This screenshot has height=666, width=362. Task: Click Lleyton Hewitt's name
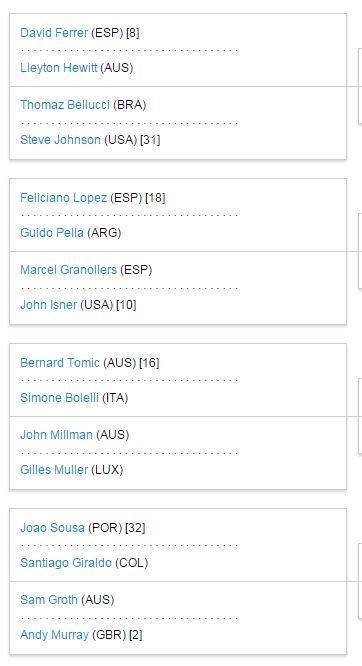click(59, 68)
